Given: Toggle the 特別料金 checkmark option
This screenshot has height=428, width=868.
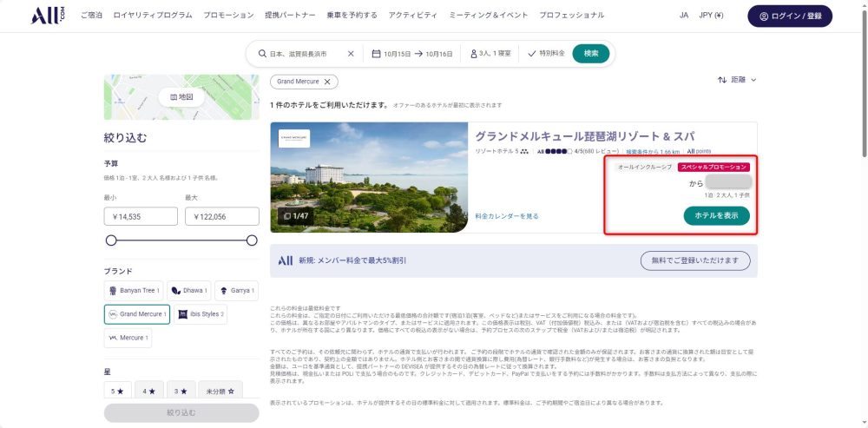Looking at the screenshot, I should pyautogui.click(x=546, y=54).
